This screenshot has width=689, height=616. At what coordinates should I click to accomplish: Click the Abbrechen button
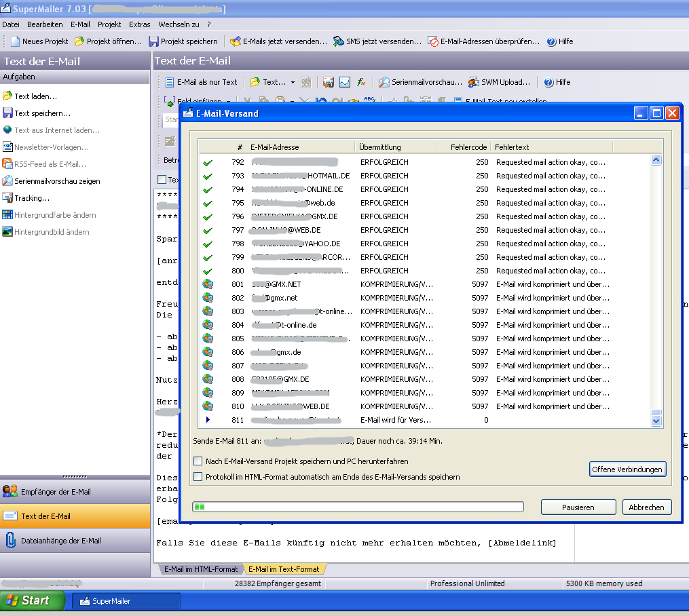[x=647, y=507]
